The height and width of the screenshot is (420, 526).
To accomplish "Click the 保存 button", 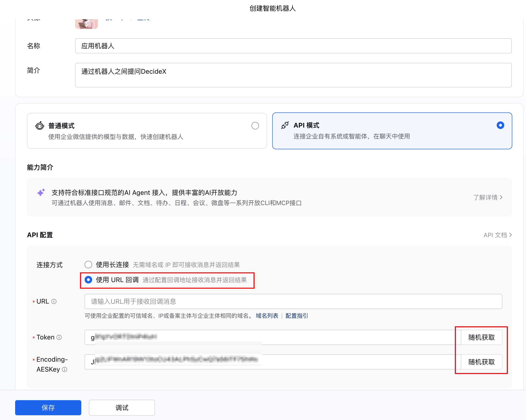I will pyautogui.click(x=48, y=407).
